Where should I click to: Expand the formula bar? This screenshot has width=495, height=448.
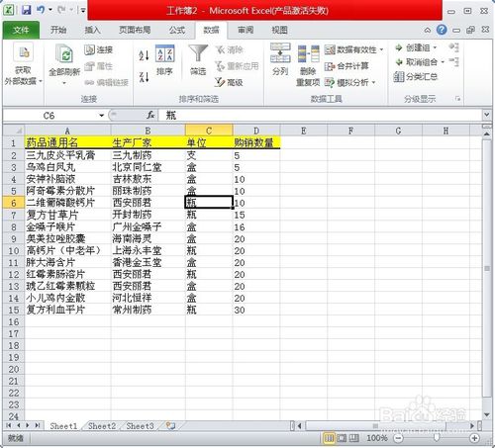(486, 115)
